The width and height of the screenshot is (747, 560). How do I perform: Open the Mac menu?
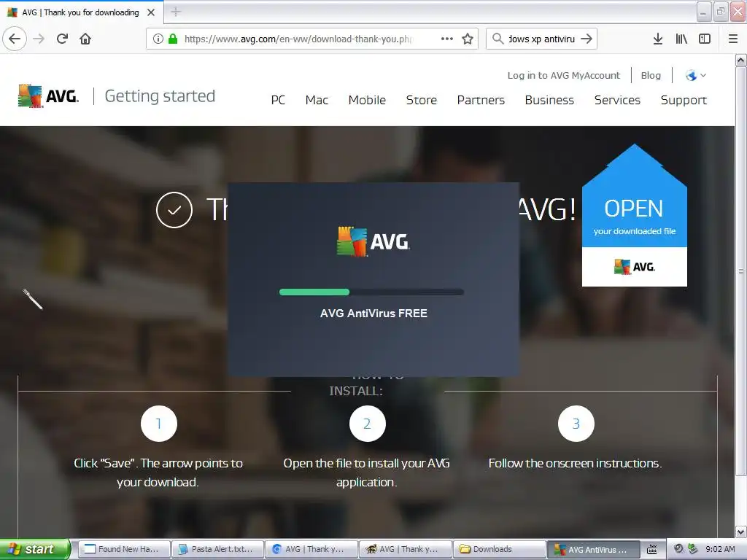point(317,100)
